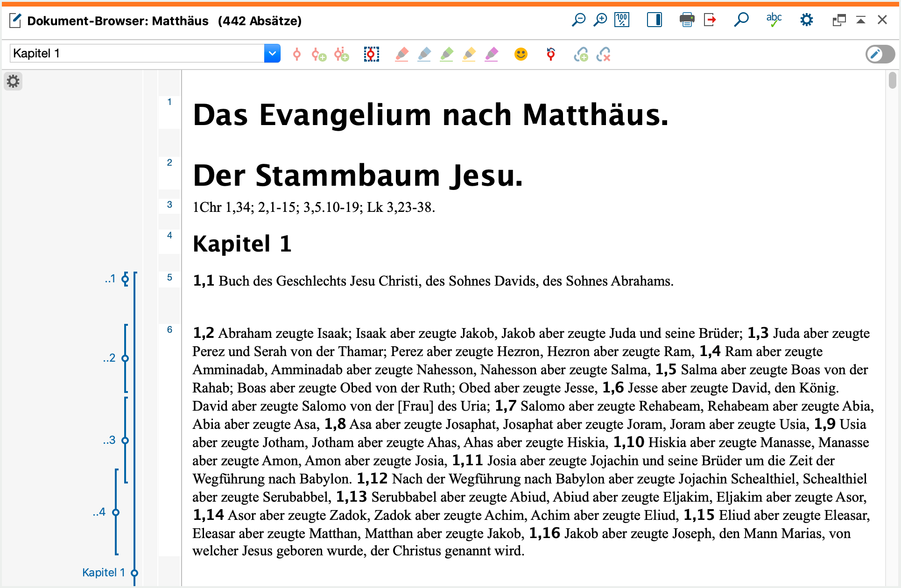Click the zoom out magnifier icon
Viewport: 901px width, 588px height.
[x=578, y=20]
